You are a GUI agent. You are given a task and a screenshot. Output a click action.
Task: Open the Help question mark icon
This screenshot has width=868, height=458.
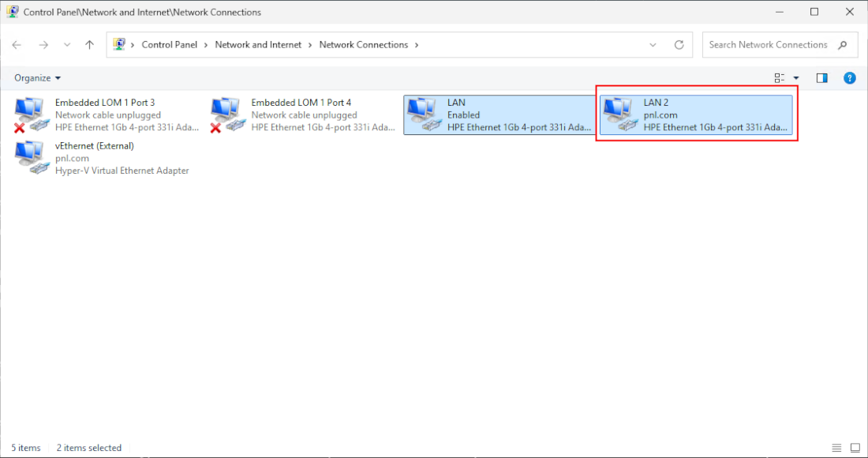click(849, 78)
